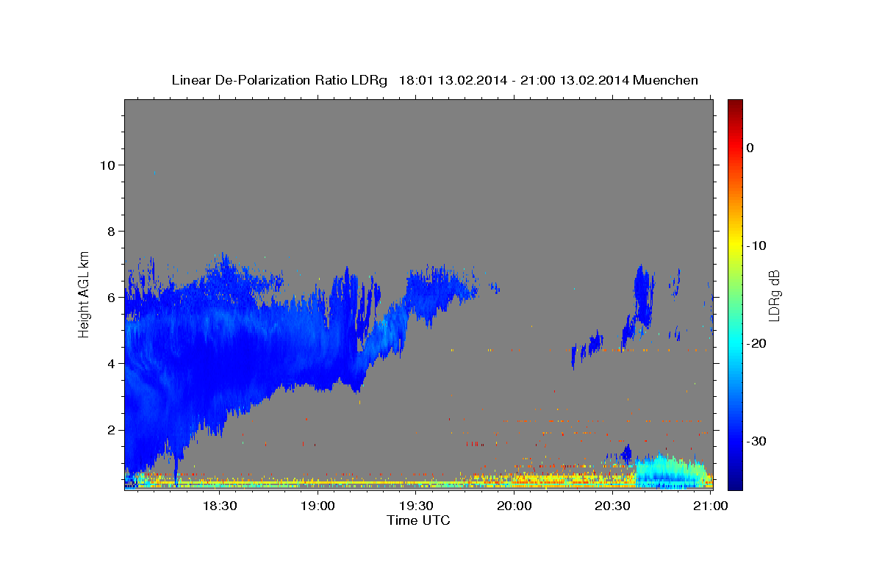The image size is (882, 588).
Task: Click the 21:00 time tick label
Action: click(x=711, y=506)
